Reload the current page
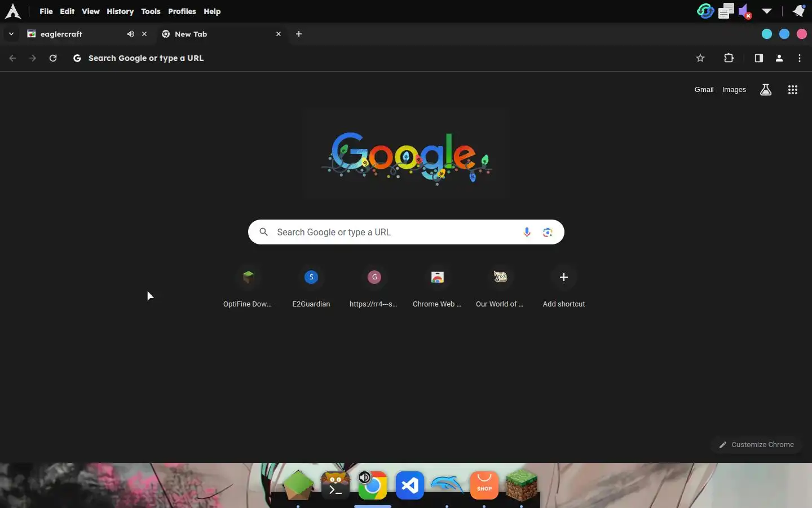Screen dimensions: 812x508 tap(53, 58)
